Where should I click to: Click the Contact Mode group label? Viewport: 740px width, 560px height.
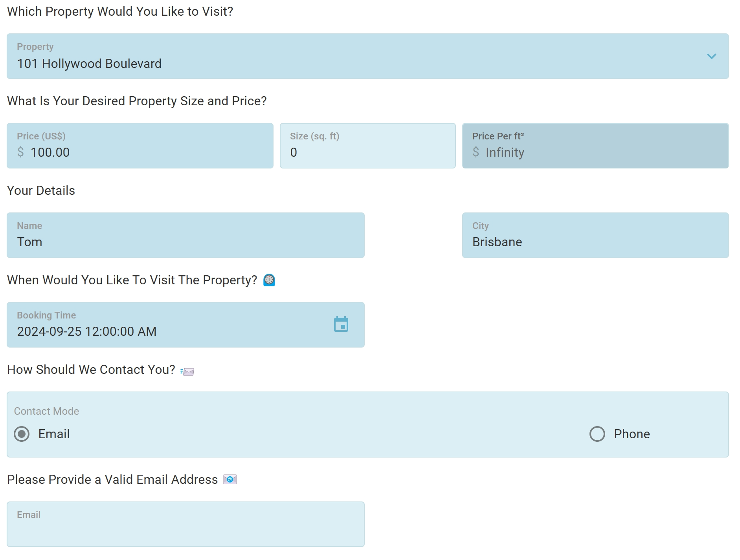click(x=46, y=411)
